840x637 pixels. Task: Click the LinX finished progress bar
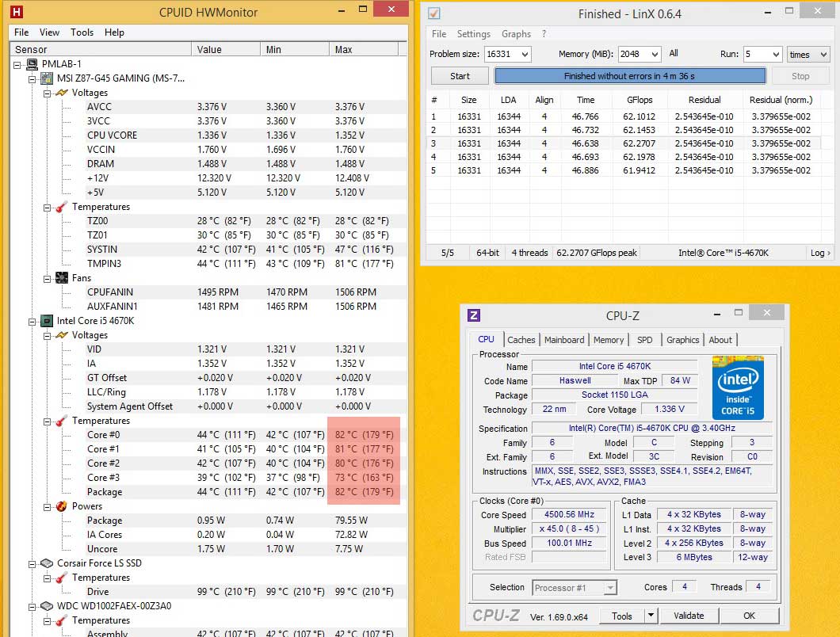[x=630, y=76]
